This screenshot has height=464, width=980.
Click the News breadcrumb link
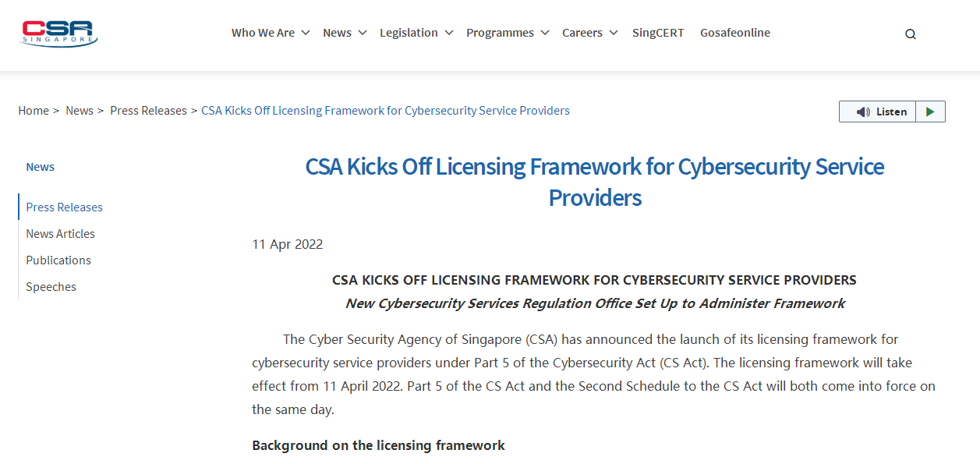click(80, 111)
